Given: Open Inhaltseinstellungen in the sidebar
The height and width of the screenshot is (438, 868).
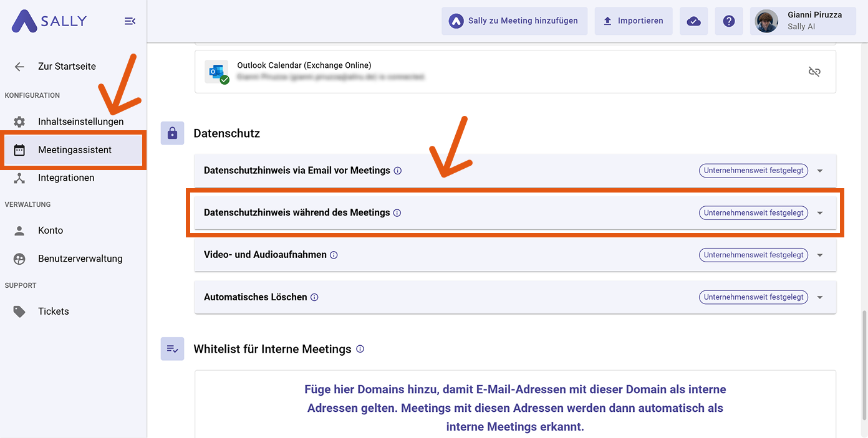Looking at the screenshot, I should [80, 121].
